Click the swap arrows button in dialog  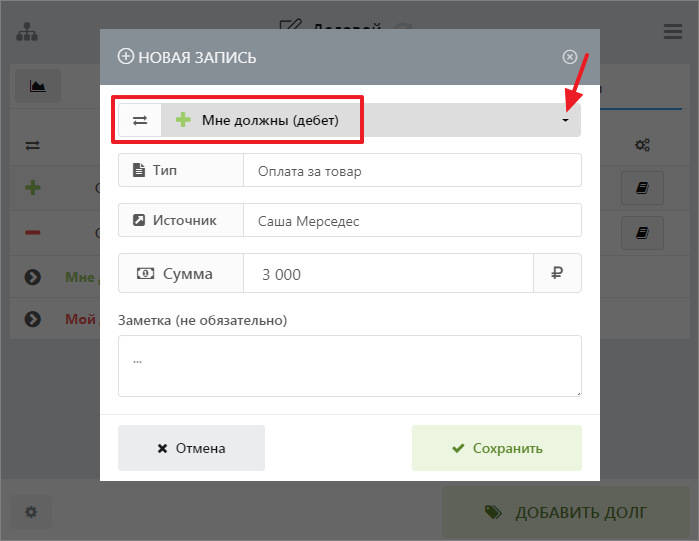point(140,120)
